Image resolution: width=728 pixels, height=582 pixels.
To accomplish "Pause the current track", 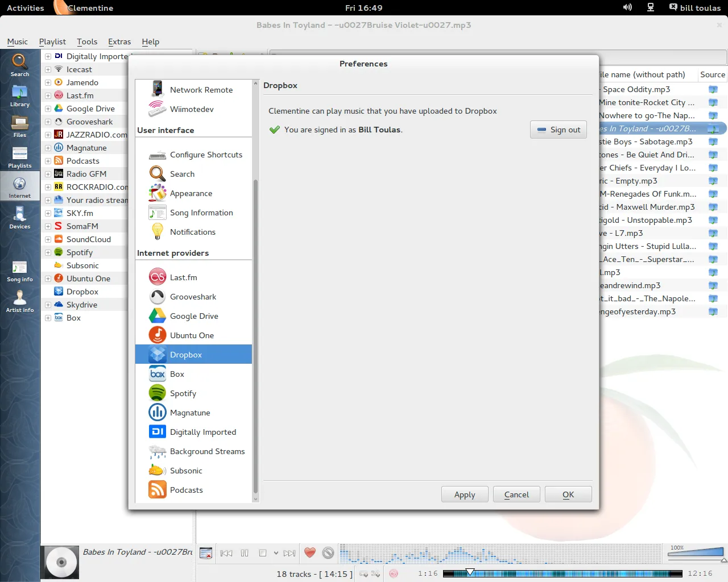I will tap(245, 552).
